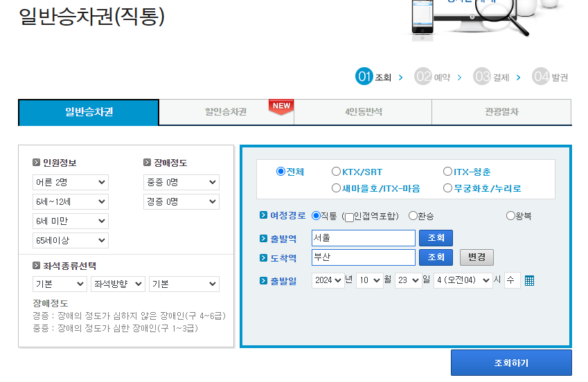Click the 인원정보 section arrow icon
Viewport: 588px width, 382px height.
click(x=36, y=163)
